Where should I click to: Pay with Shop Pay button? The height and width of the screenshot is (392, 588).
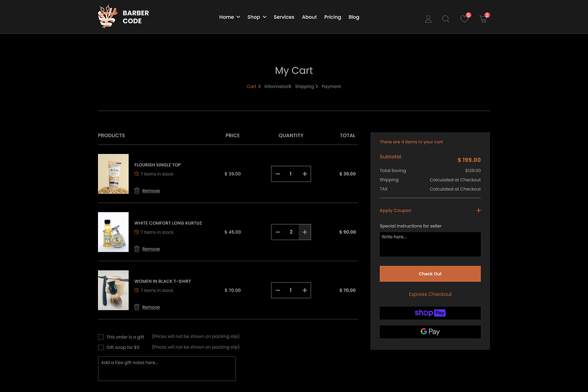click(430, 313)
